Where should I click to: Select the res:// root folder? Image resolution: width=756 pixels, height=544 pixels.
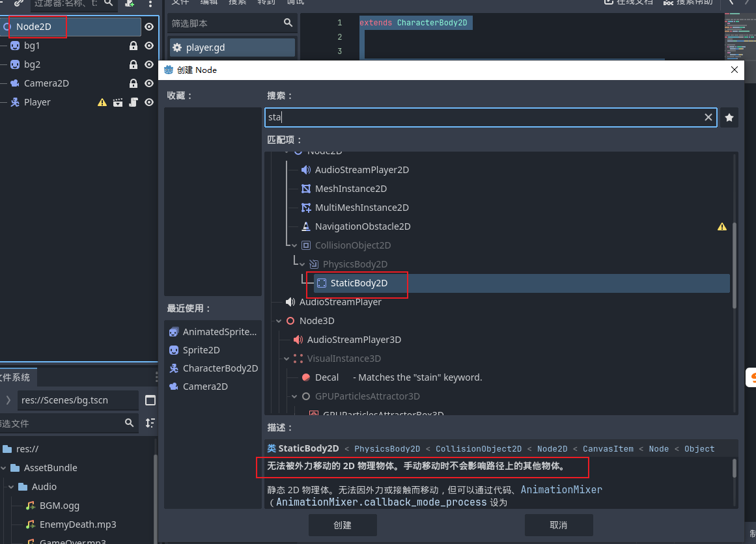[27, 449]
